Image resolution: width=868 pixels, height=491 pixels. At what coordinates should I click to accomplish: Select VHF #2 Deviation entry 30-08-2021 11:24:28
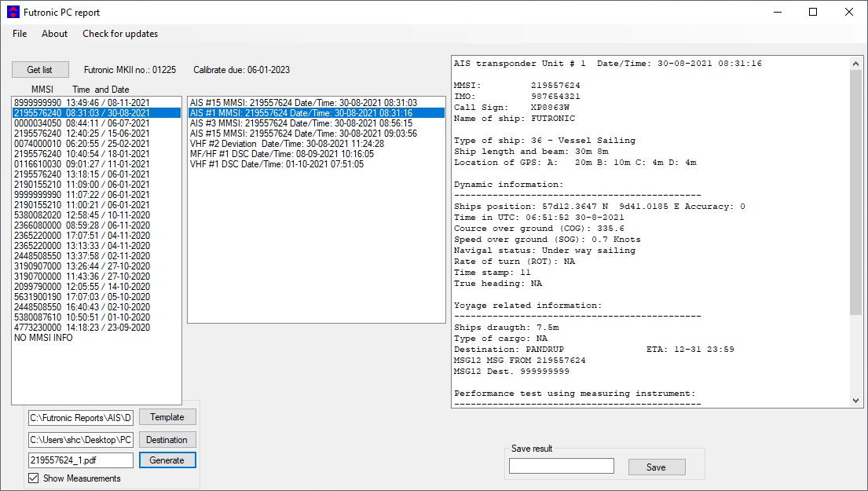(x=317, y=144)
